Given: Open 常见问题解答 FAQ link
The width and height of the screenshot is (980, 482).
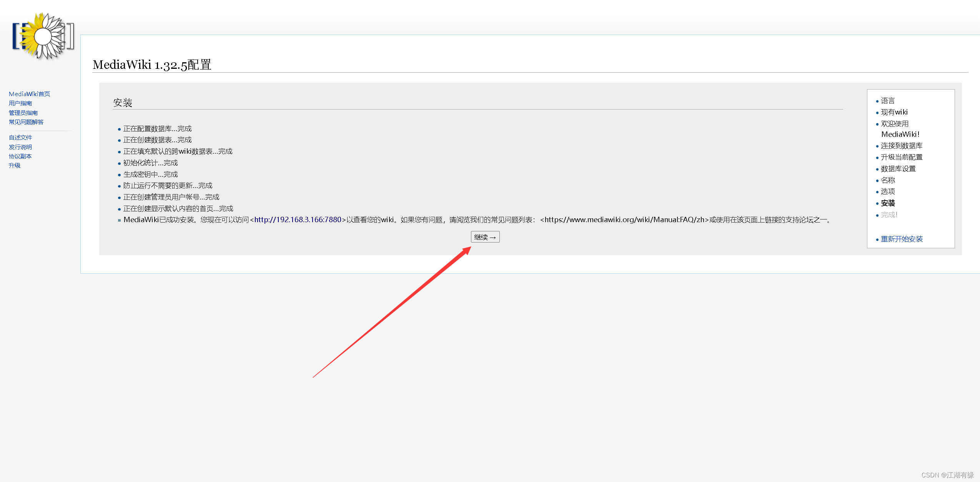Looking at the screenshot, I should tap(26, 122).
